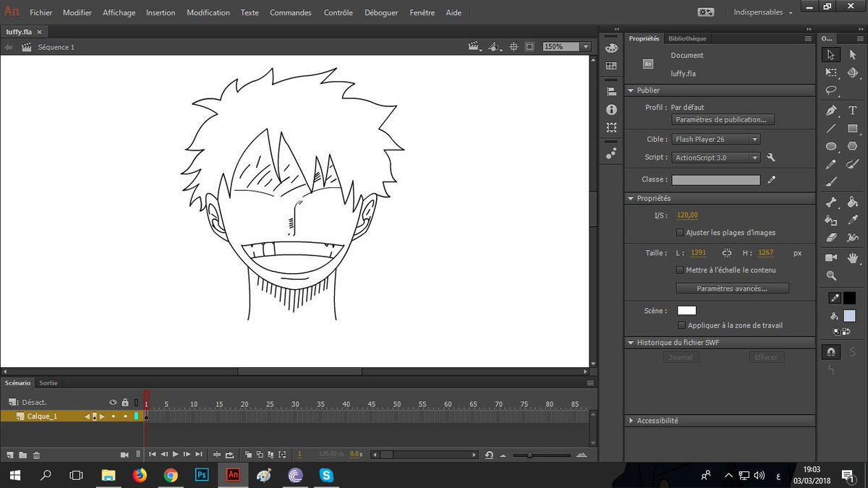
Task: Pick the Oval tool
Action: pyautogui.click(x=831, y=146)
